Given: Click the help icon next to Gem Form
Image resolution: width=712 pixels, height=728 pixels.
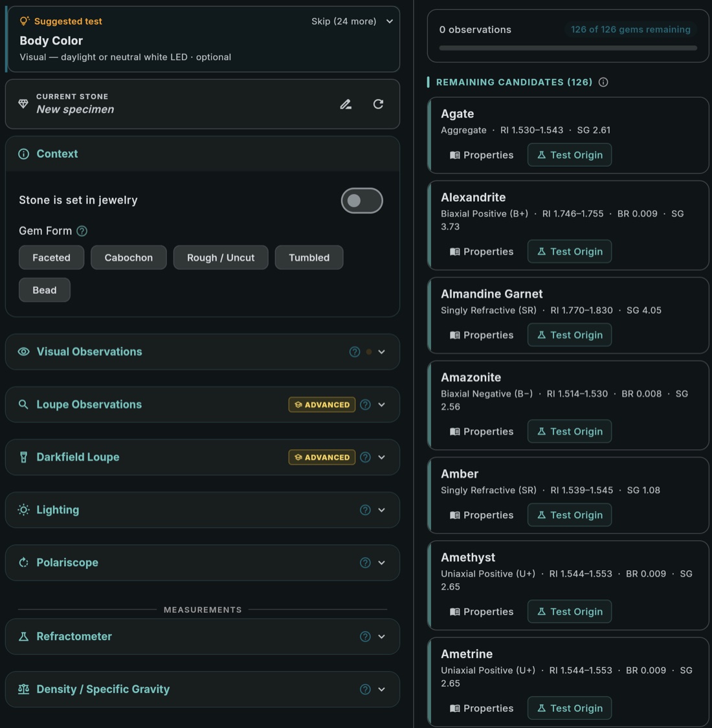Looking at the screenshot, I should pyautogui.click(x=82, y=231).
